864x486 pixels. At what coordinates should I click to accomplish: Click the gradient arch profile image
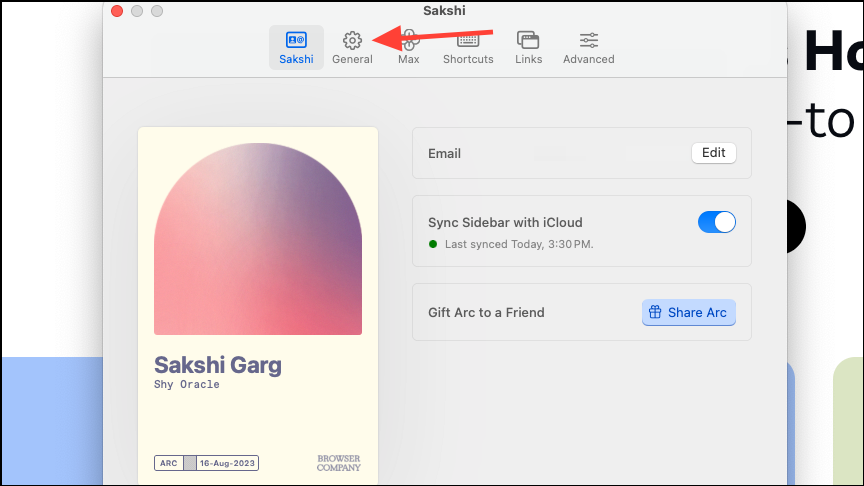[258, 239]
